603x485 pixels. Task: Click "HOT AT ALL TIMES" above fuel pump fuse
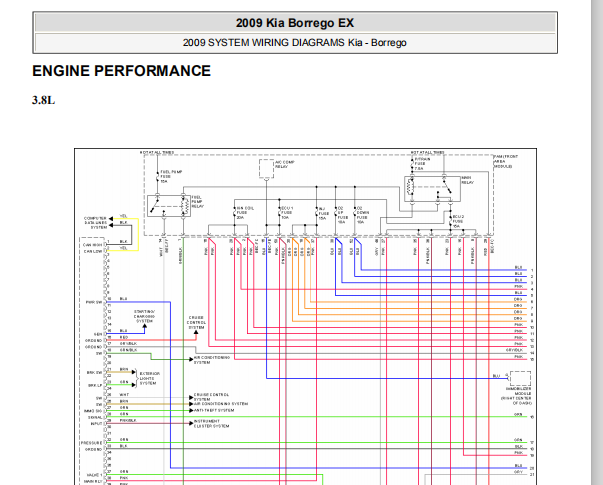click(x=157, y=153)
